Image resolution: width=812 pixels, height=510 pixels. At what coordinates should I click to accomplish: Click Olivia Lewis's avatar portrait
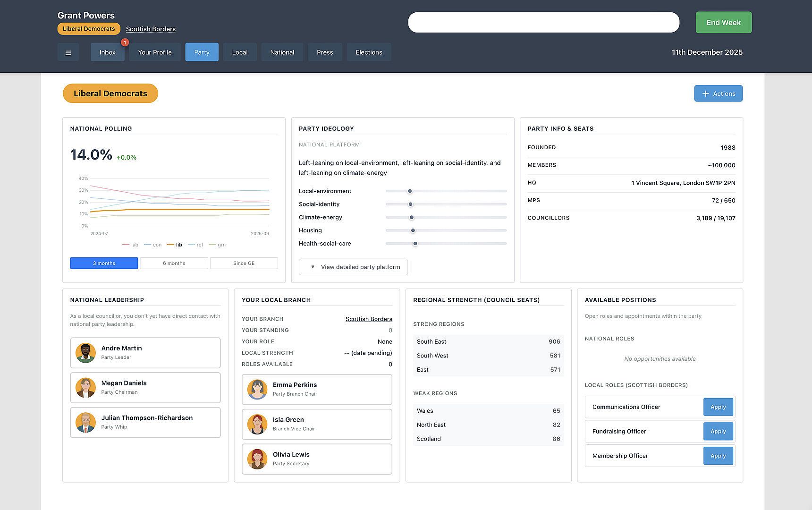click(257, 459)
